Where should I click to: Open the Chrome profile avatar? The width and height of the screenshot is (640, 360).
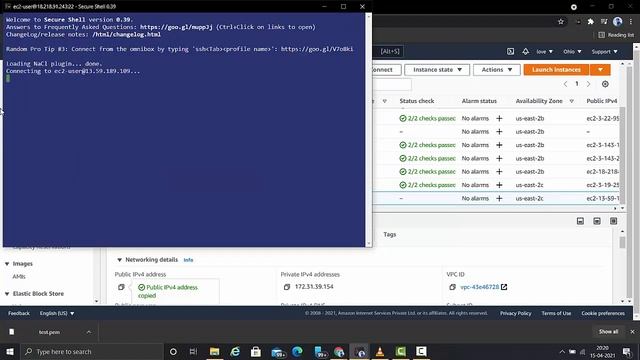(618, 22)
